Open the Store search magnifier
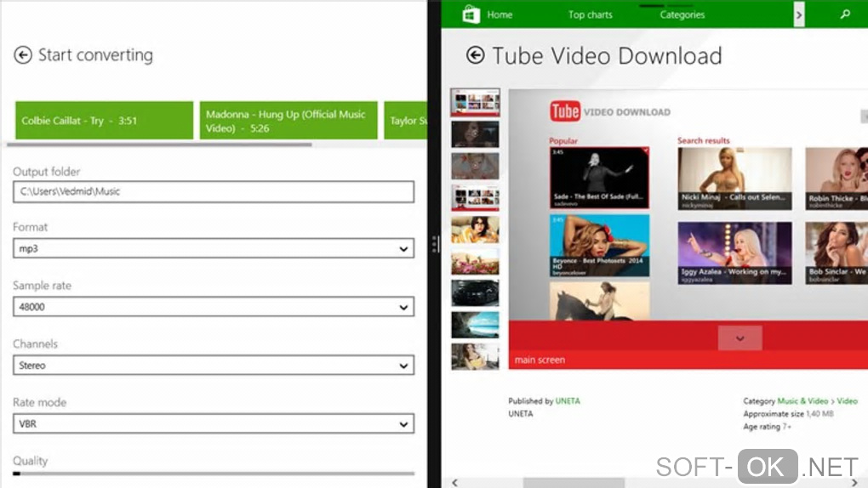The height and width of the screenshot is (488, 868). (x=844, y=14)
